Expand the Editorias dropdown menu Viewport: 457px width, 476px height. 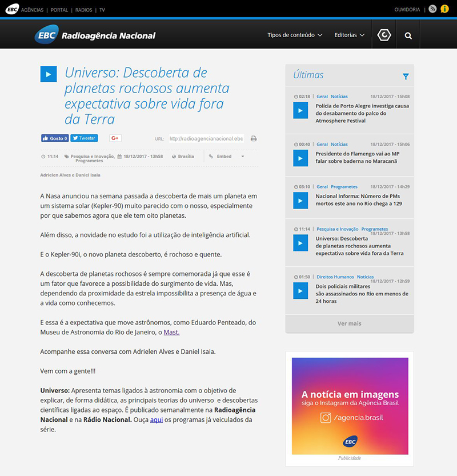[350, 35]
